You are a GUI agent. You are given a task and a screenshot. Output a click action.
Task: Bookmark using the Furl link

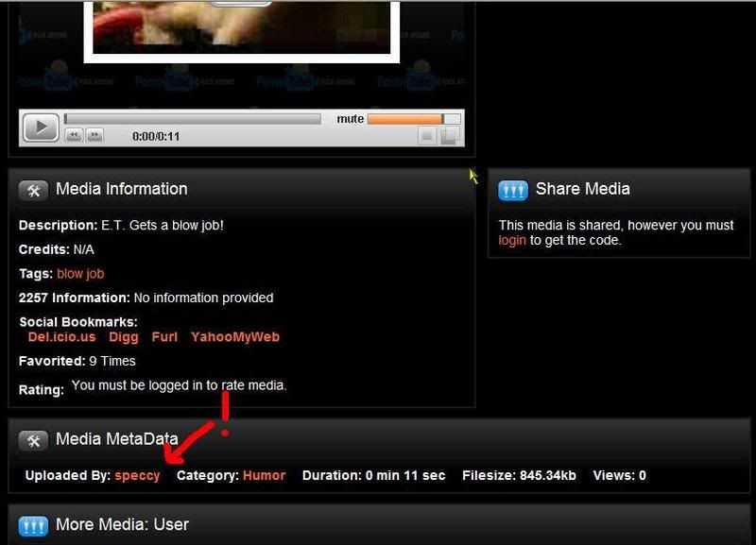[x=164, y=337]
